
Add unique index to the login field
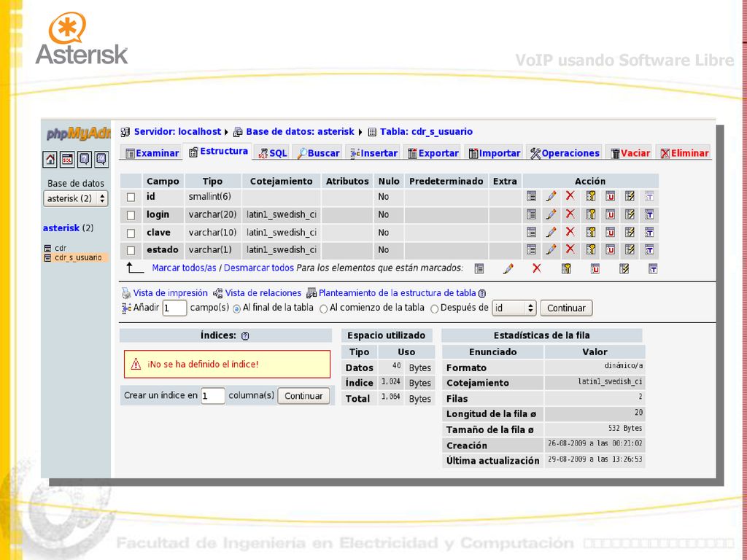click(611, 214)
